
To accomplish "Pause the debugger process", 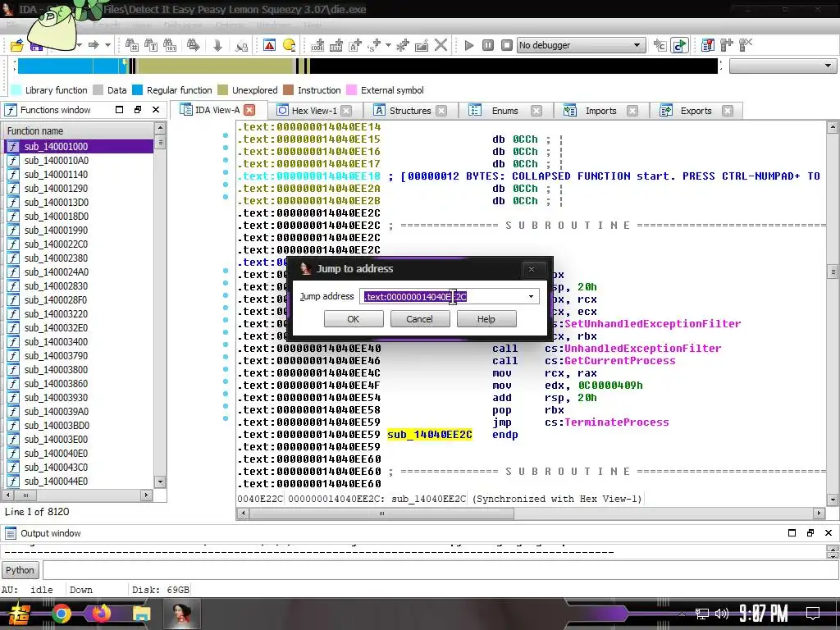I will [x=488, y=45].
